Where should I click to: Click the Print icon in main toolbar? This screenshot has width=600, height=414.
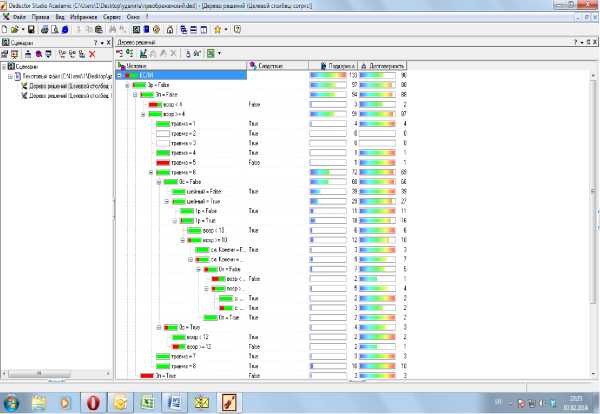coord(43,29)
